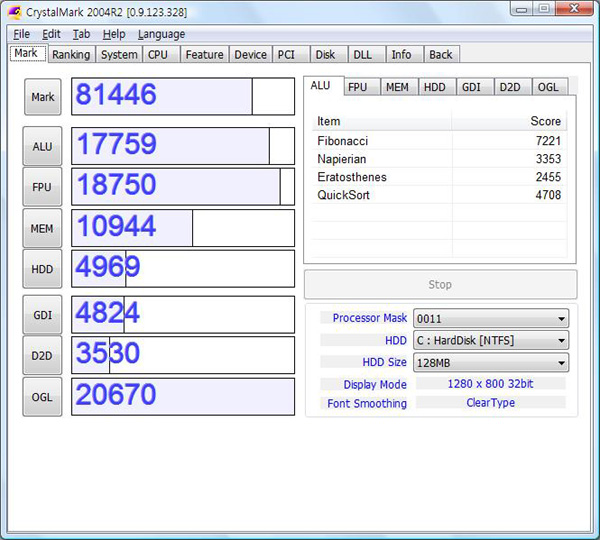Select the Fibonacci row

click(x=439, y=141)
